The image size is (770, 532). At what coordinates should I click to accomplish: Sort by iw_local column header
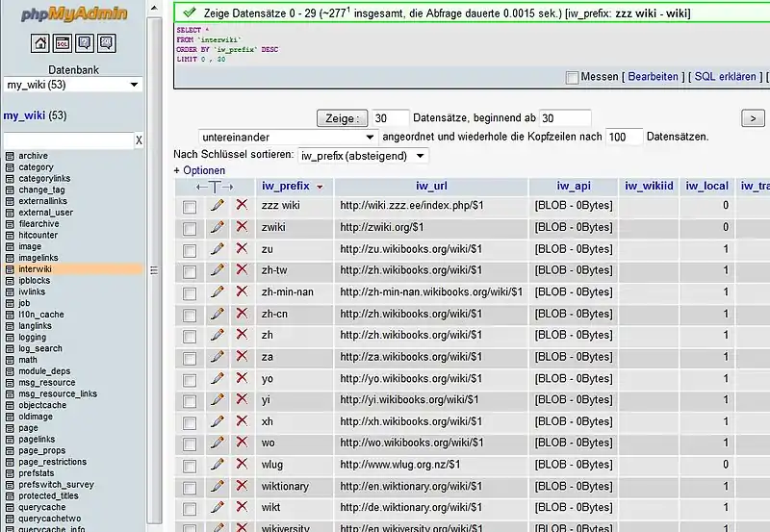[x=706, y=186]
